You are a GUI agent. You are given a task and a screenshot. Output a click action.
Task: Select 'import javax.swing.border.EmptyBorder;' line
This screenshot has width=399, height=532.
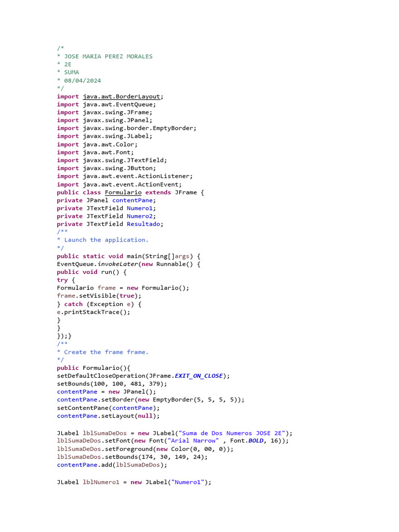pos(127,128)
